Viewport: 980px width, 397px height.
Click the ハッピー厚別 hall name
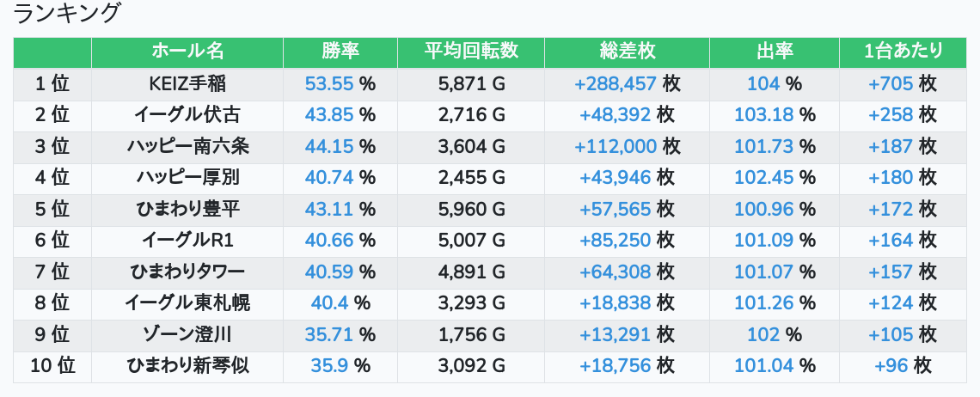187,178
